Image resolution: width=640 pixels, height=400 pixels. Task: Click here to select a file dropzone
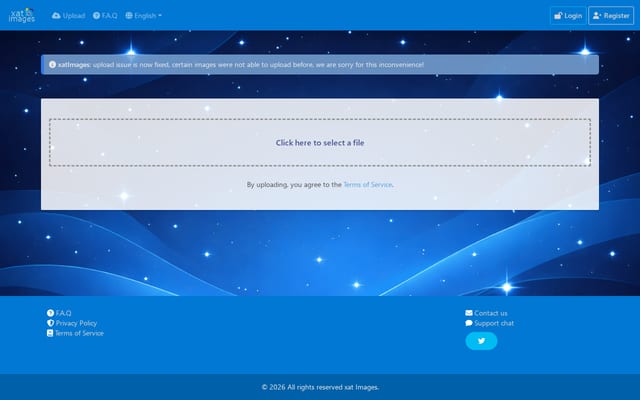(x=320, y=142)
